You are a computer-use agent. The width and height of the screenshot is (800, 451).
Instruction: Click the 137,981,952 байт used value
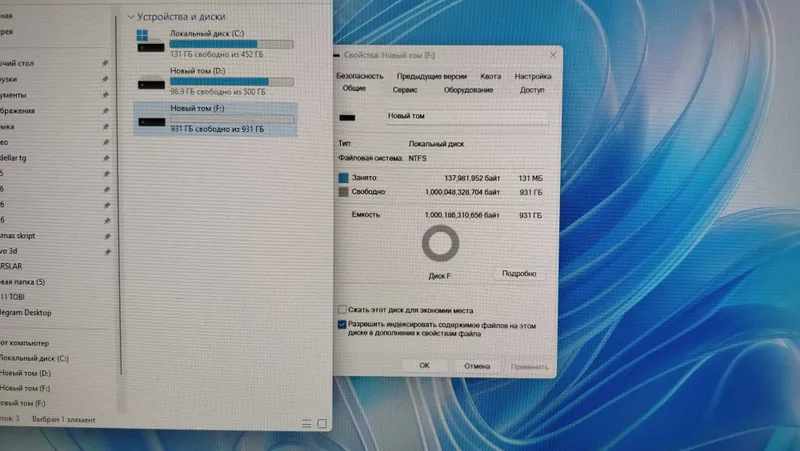pyautogui.click(x=472, y=178)
